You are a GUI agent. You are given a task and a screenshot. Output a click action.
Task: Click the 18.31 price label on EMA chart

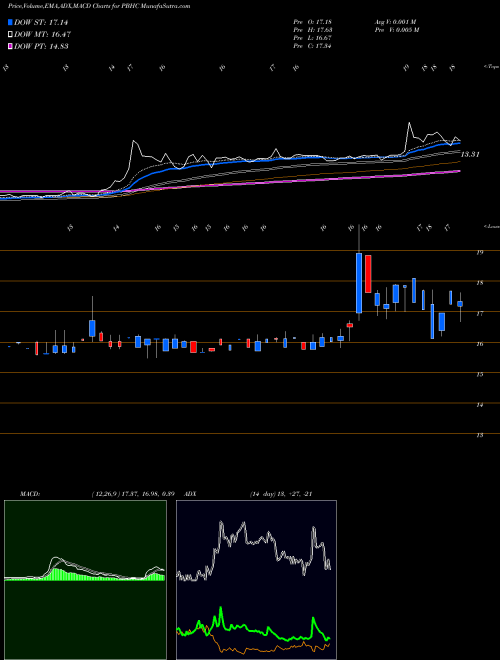coord(470,154)
